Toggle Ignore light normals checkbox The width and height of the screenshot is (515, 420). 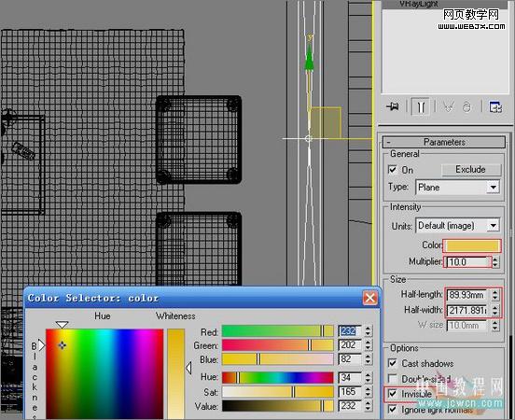(393, 409)
